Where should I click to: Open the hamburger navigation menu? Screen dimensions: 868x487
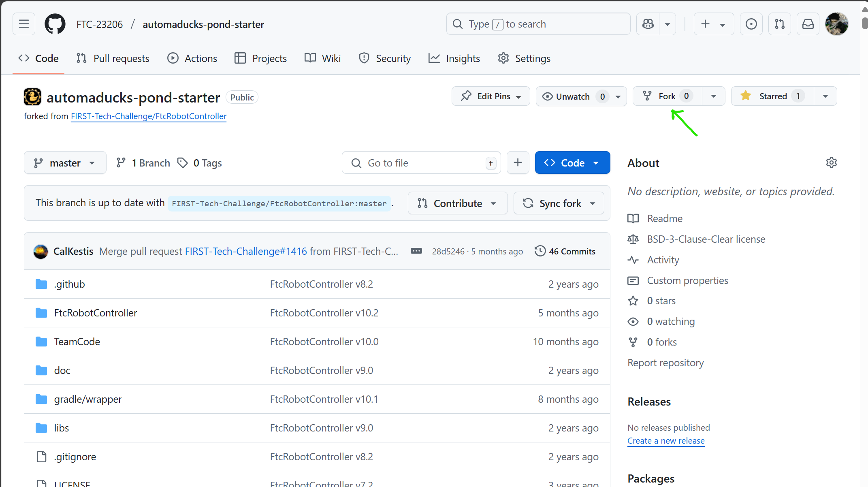(x=24, y=24)
